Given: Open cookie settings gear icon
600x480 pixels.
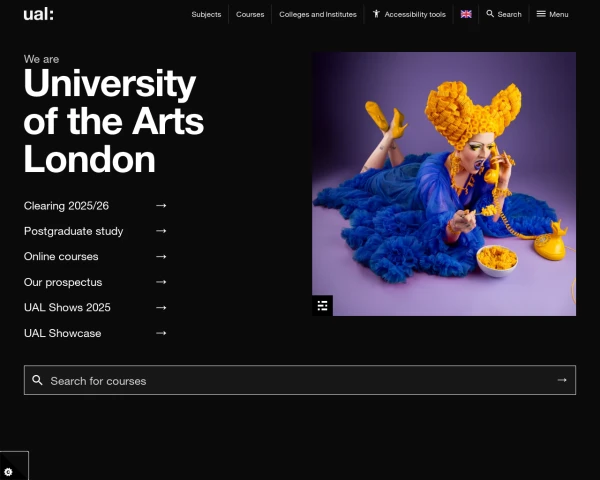Looking at the screenshot, I should tap(8, 472).
